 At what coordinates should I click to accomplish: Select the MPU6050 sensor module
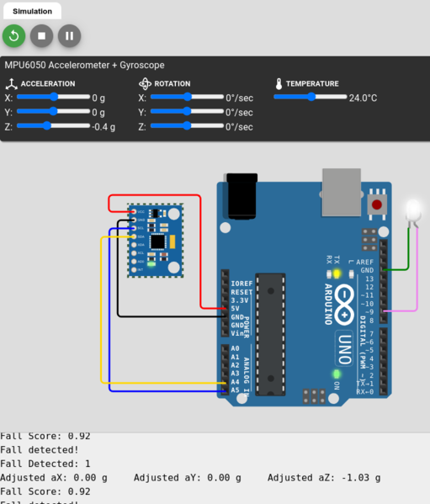[x=156, y=241]
